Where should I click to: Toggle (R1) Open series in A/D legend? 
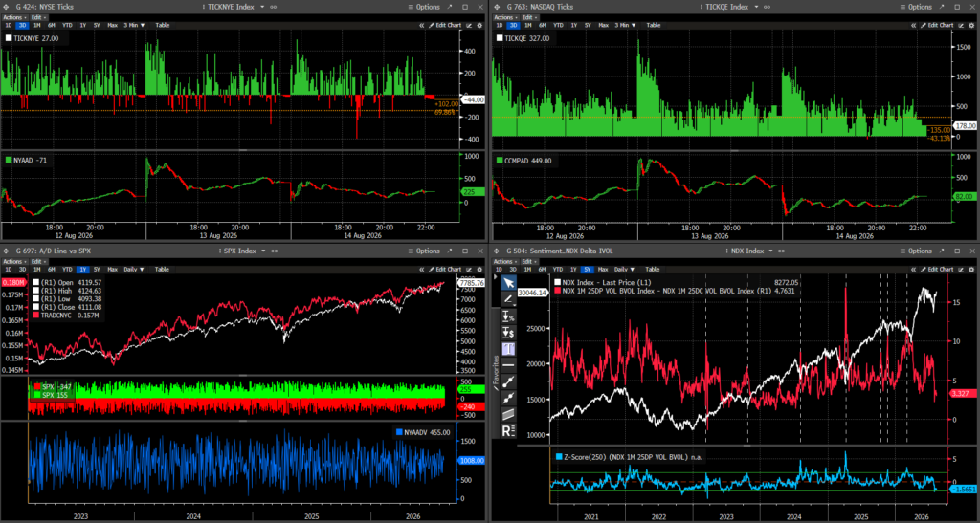[36, 283]
